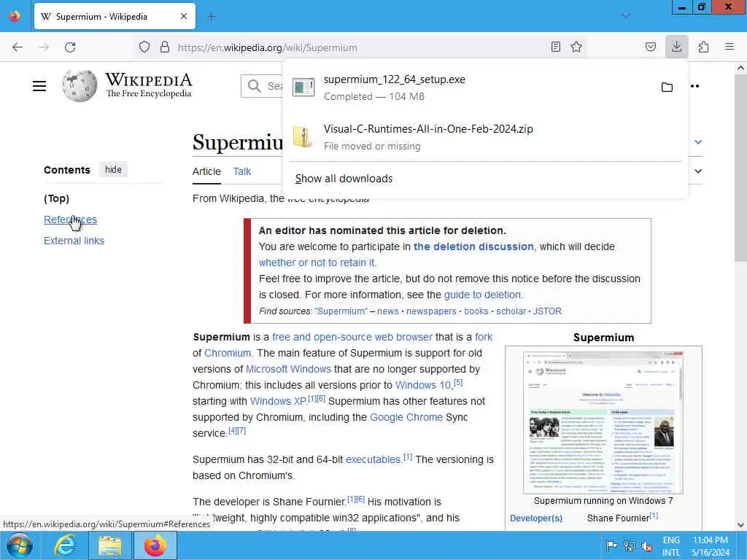Toggle reader view icon in address bar
The width and height of the screenshot is (747, 560).
[x=555, y=47]
